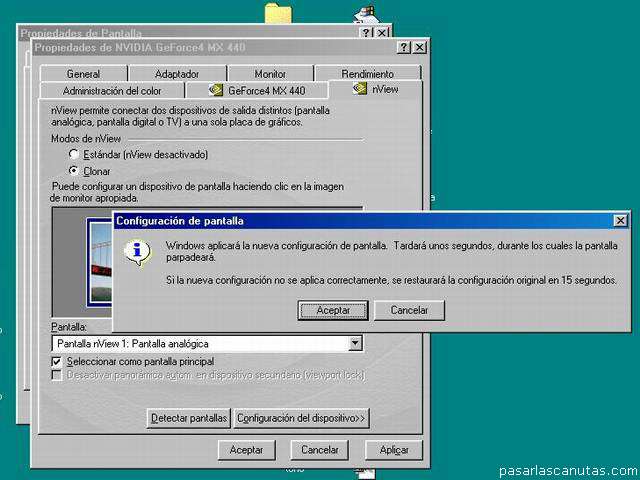The width and height of the screenshot is (640, 480).
Task: Click the Pantalla nView 1 combo box field
Action: [x=200, y=343]
